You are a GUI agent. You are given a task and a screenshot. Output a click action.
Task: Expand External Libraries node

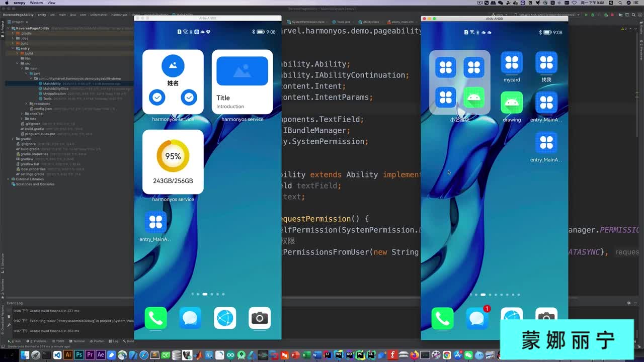(8, 179)
